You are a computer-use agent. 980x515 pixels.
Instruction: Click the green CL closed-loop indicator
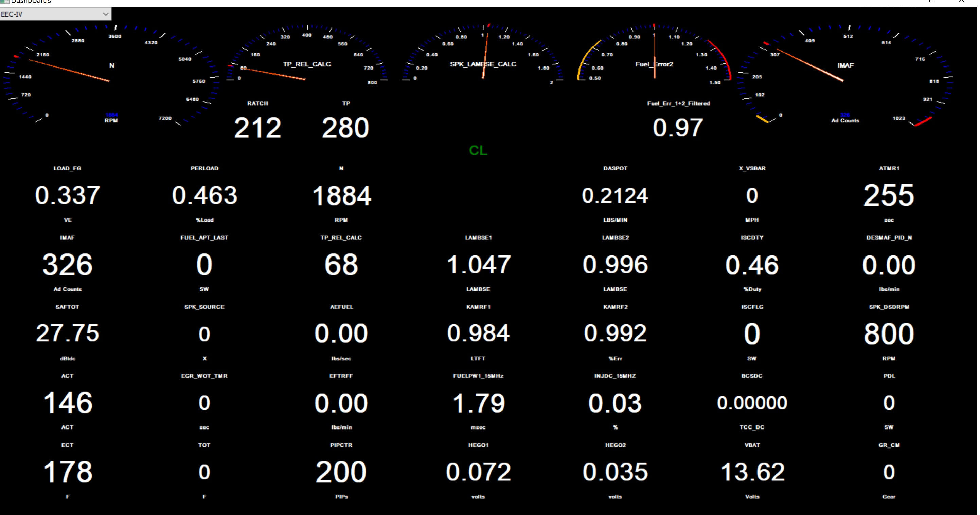[478, 151]
